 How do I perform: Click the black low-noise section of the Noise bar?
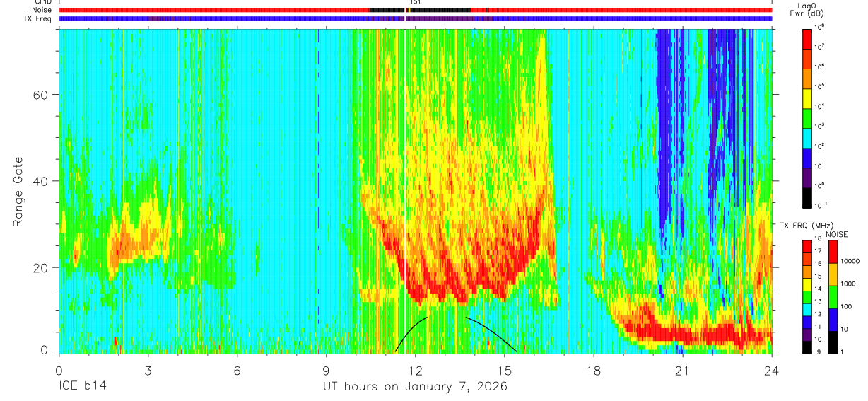[x=420, y=10]
